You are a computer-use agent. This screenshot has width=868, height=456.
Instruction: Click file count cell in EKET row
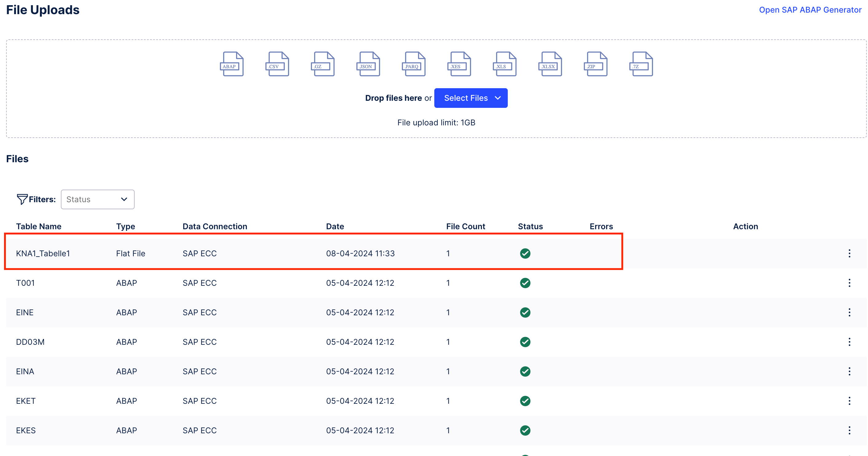tap(448, 401)
